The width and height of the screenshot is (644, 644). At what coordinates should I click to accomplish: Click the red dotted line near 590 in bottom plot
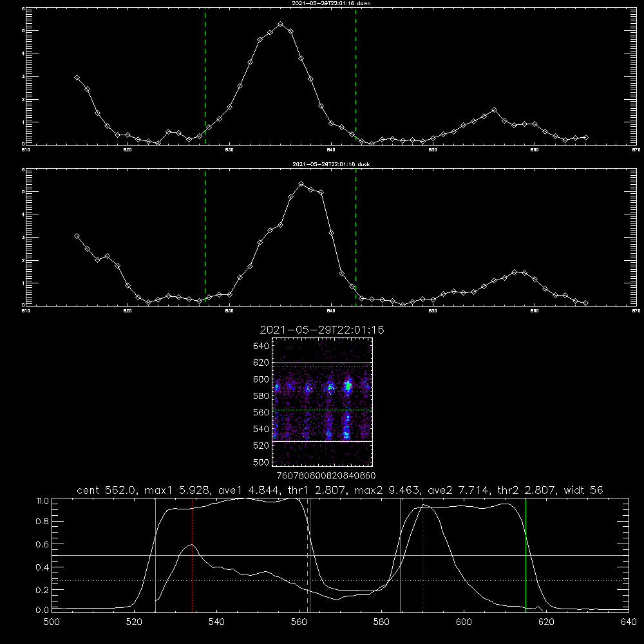(422, 555)
